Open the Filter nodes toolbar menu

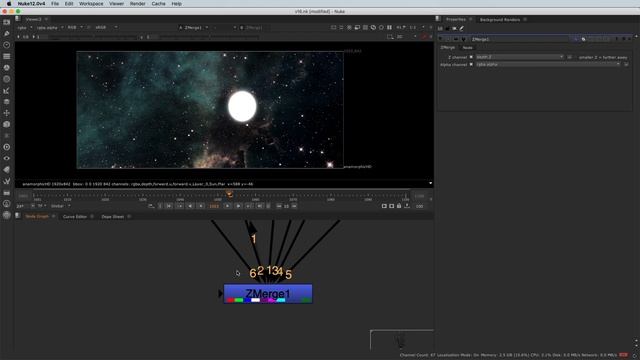[7, 79]
